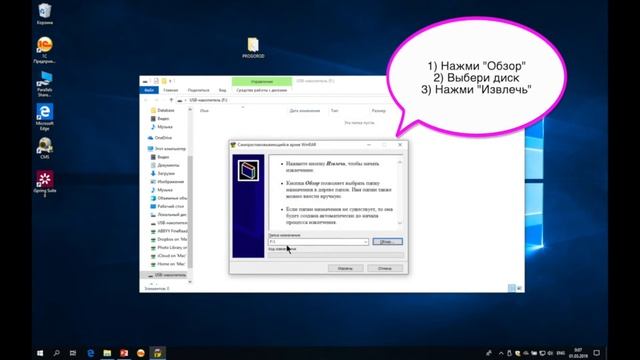
Task: Open the Средства работы с дисками tab
Action: point(262,90)
